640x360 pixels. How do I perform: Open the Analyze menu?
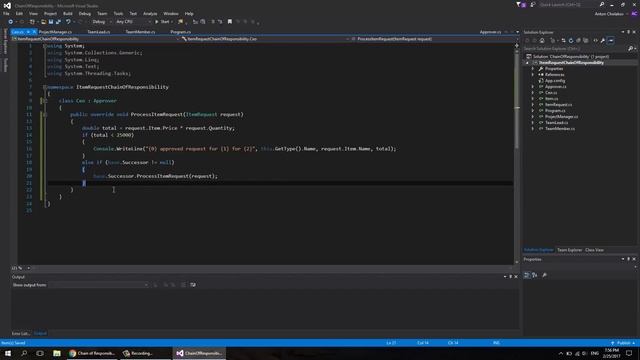click(x=150, y=13)
